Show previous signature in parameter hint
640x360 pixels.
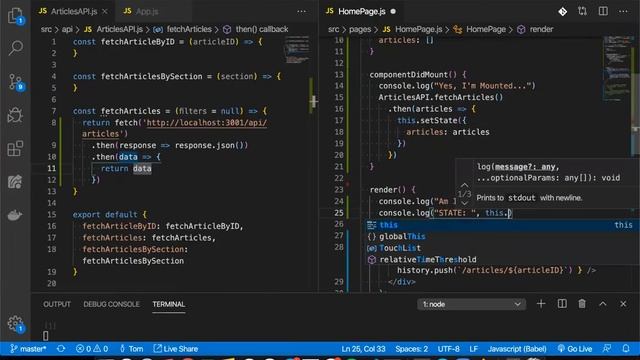(x=464, y=185)
